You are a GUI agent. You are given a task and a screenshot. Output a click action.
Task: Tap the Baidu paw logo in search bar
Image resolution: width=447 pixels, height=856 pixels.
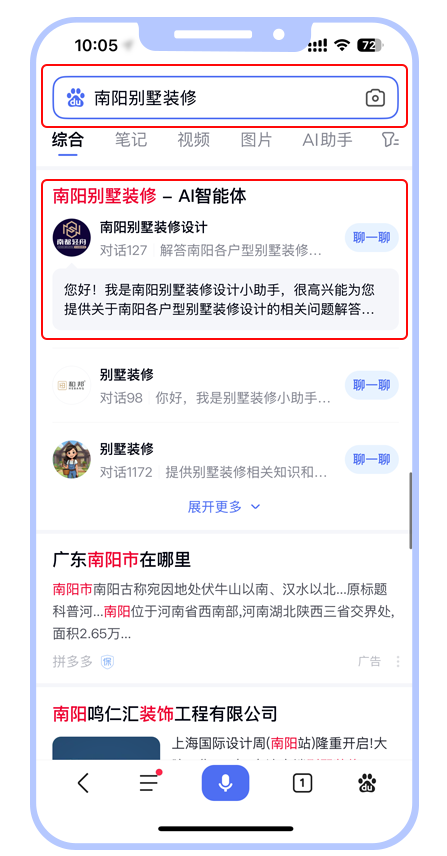tap(75, 98)
